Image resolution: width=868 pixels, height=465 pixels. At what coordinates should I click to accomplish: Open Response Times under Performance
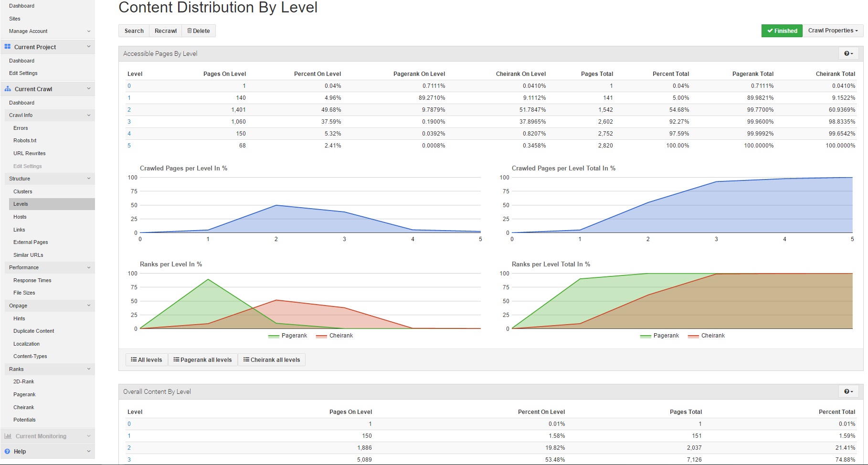pyautogui.click(x=32, y=280)
